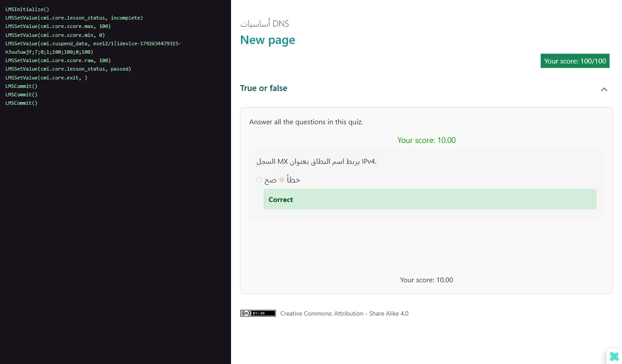Viewport: 622px width, 364px height.
Task: Click the Your score: 100/100 badge
Action: (575, 61)
